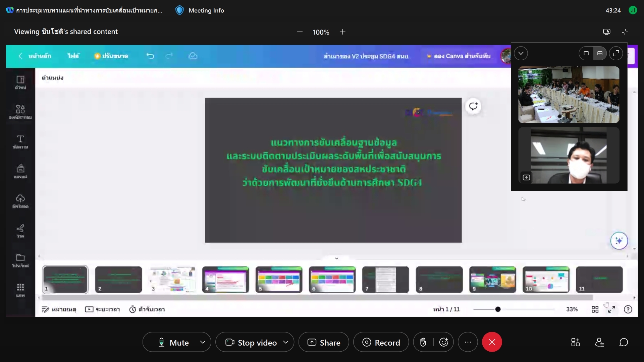The image size is (644, 362).
Task: Switch video panel to grid layout
Action: (600, 53)
